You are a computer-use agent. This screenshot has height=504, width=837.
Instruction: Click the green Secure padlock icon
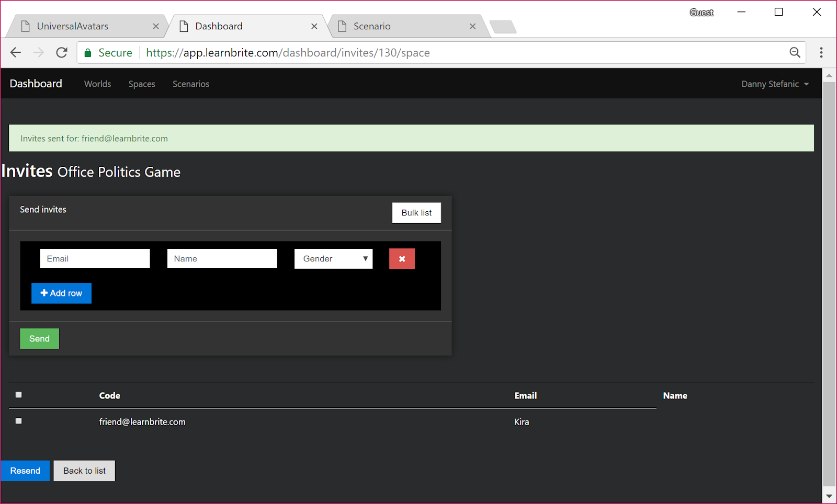coord(88,53)
